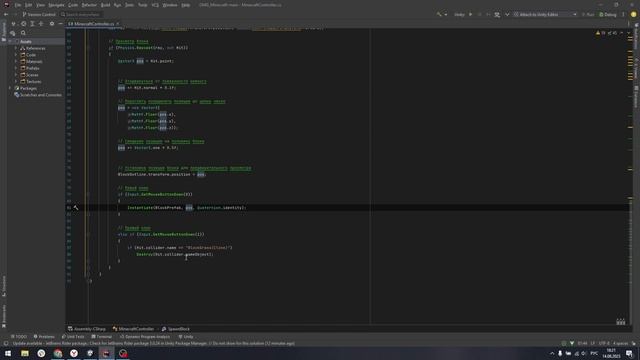Click the Explorer search magnifier icon
640x360 pixels.
23,33
